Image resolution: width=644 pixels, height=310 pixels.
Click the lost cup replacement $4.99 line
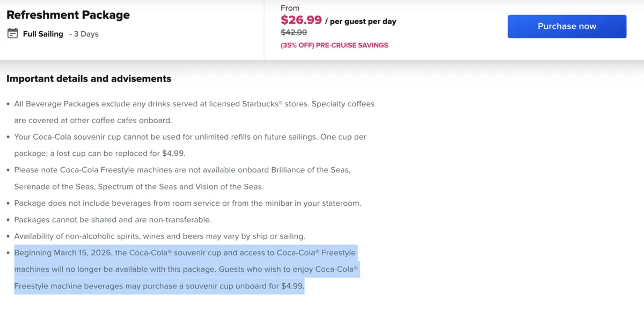pos(99,153)
